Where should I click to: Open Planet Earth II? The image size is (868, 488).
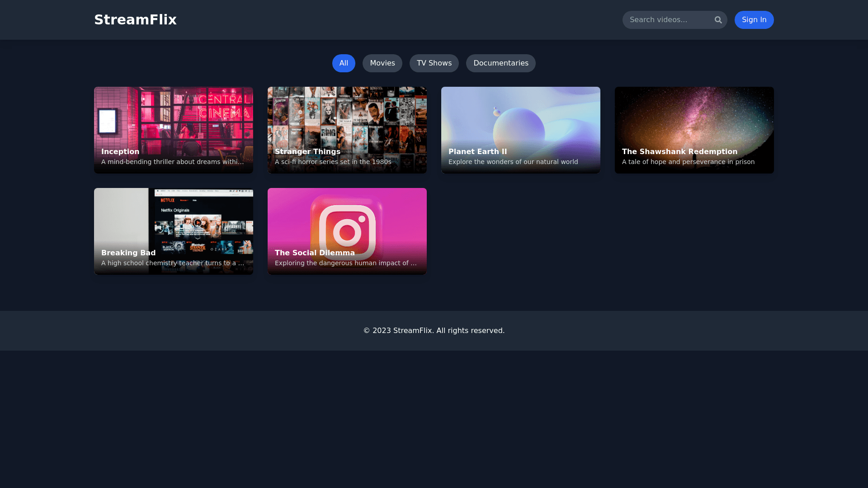[520, 130]
